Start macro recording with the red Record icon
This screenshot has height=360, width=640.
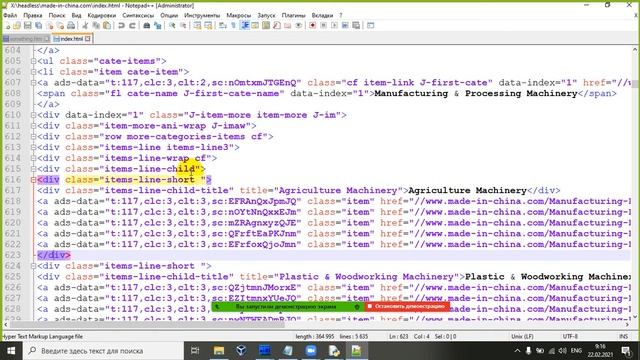point(312,25)
